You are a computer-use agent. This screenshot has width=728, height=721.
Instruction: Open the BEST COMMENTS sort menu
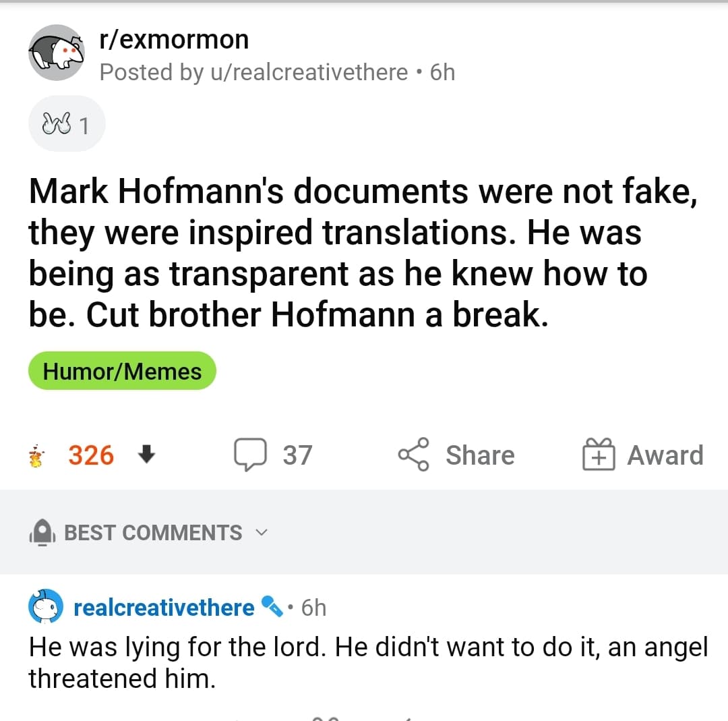pyautogui.click(x=153, y=533)
